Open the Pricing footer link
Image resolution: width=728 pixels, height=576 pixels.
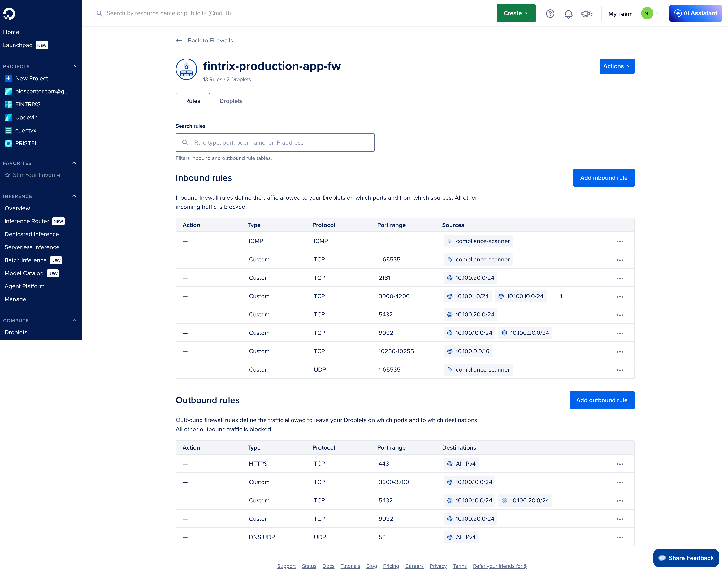[x=391, y=566]
